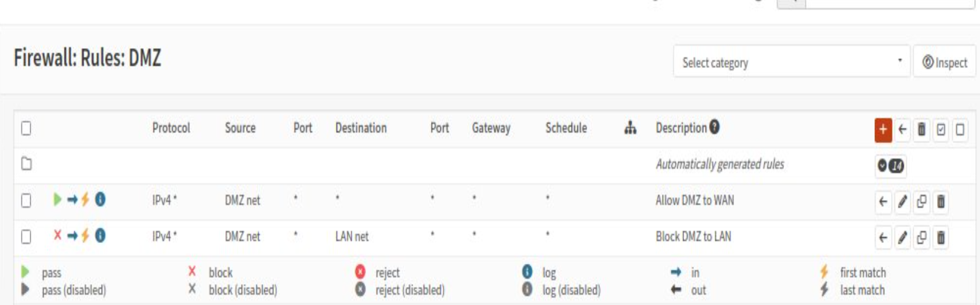
Task: Select the Allow DMZ to WAN rule checkbox
Action: pos(26,201)
